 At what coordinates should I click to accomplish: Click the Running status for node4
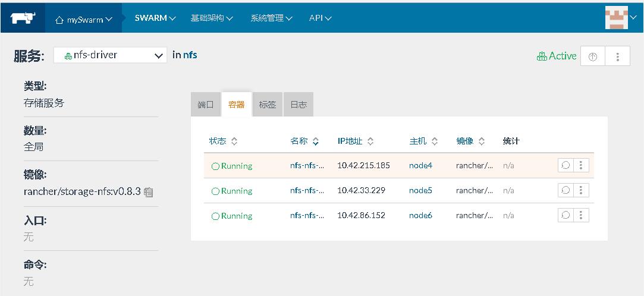click(x=232, y=166)
